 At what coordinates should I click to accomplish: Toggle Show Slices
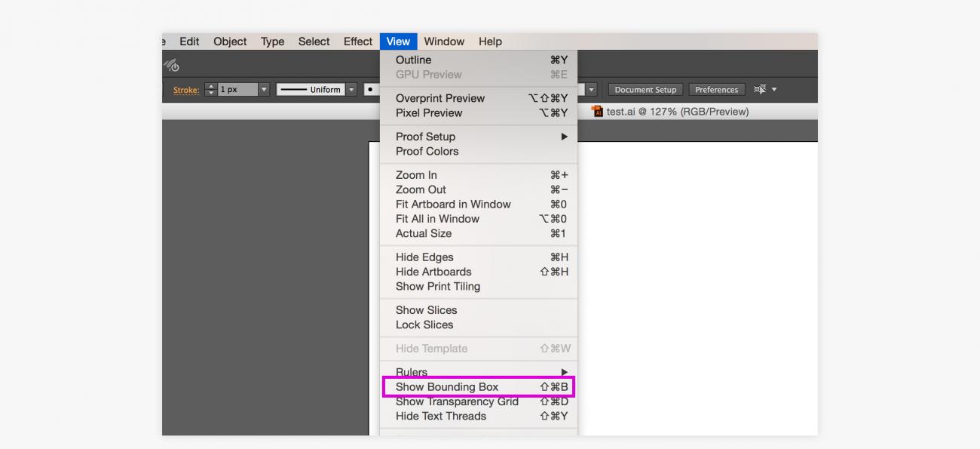(479, 310)
